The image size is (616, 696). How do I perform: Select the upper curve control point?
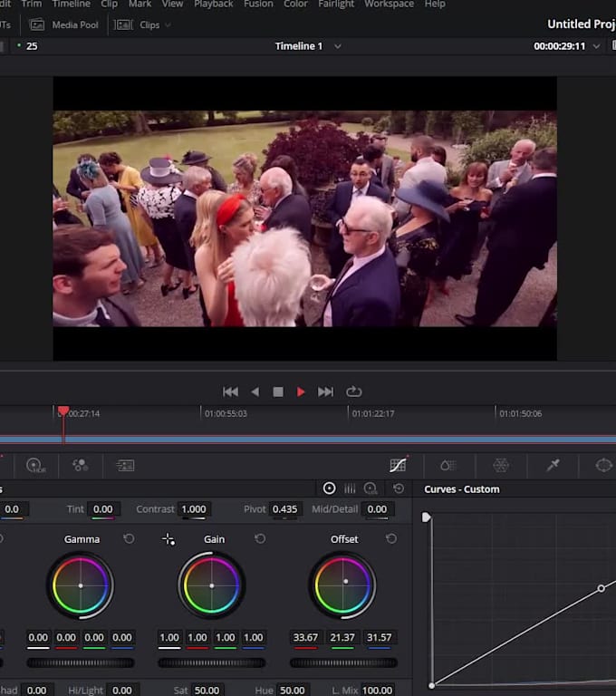(x=601, y=588)
